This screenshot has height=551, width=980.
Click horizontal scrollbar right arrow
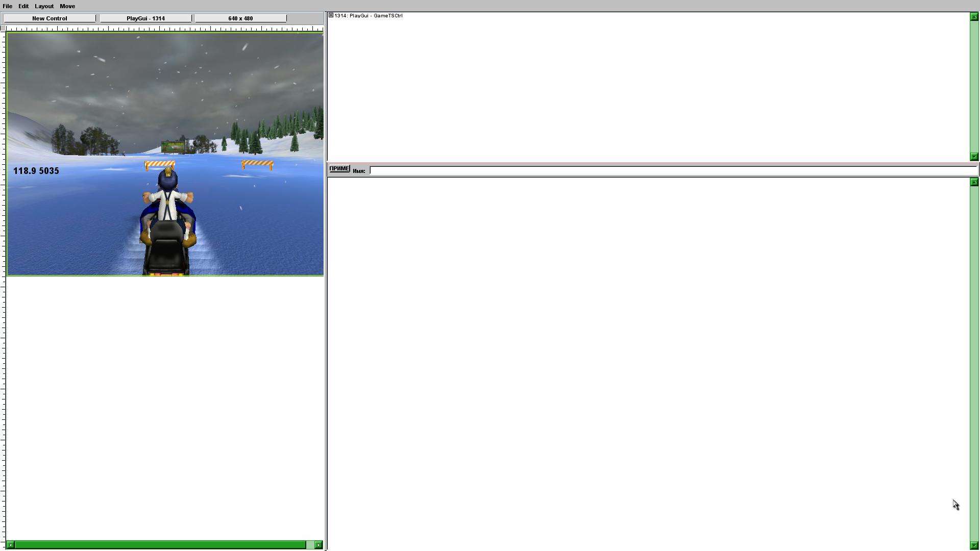318,545
